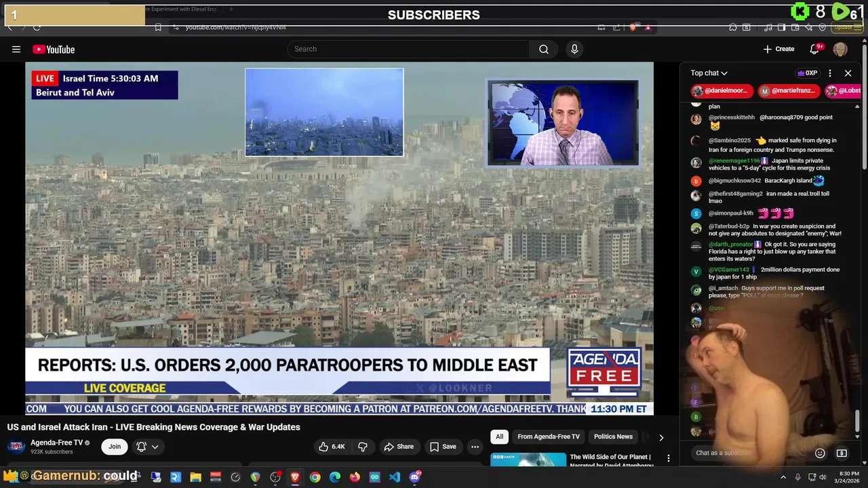Open Discord from the taskbar
Viewport: 868px width, 488px height.
(414, 477)
